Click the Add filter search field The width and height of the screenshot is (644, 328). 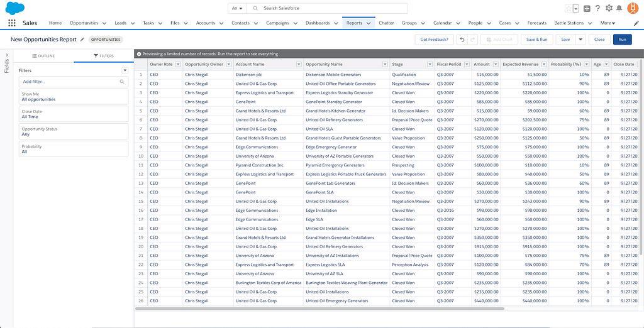pos(70,82)
